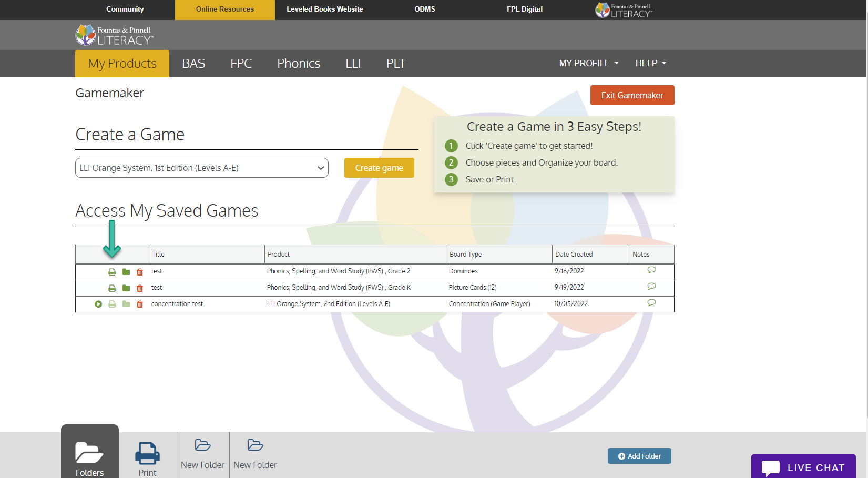Screen dimensions: 868x478
Task: Switch to the Phonics tab
Action: pyautogui.click(x=299, y=63)
